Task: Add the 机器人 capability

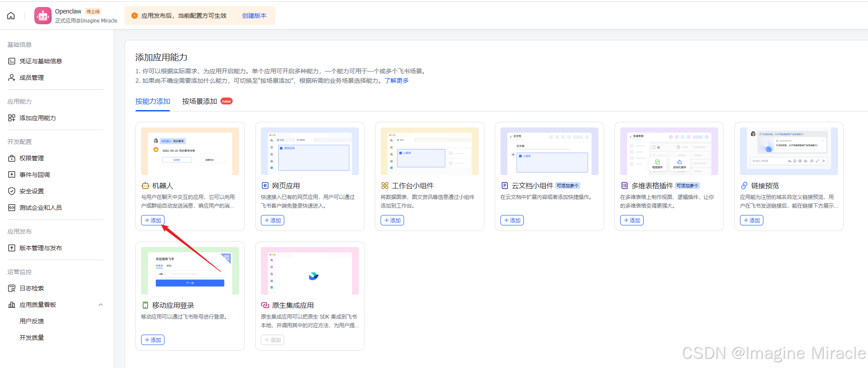Action: pos(153,220)
